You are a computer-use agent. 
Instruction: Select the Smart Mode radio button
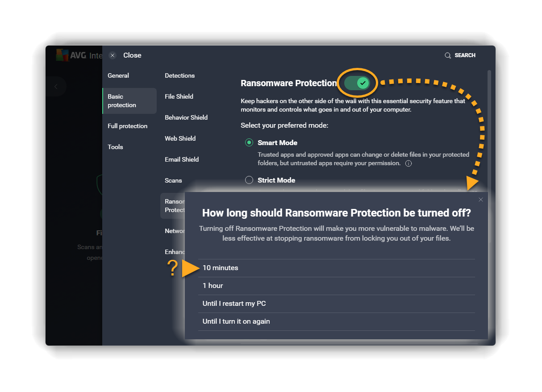(x=249, y=143)
